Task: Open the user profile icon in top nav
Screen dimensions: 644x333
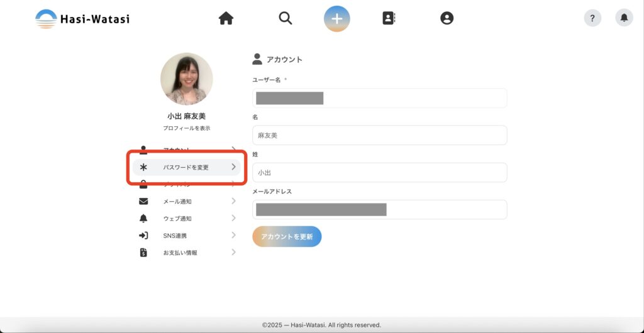Action: point(447,19)
